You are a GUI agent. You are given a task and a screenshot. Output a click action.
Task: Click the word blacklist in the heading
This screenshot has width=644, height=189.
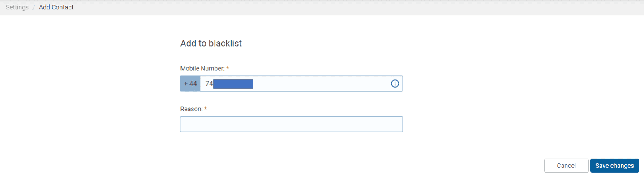tap(225, 43)
